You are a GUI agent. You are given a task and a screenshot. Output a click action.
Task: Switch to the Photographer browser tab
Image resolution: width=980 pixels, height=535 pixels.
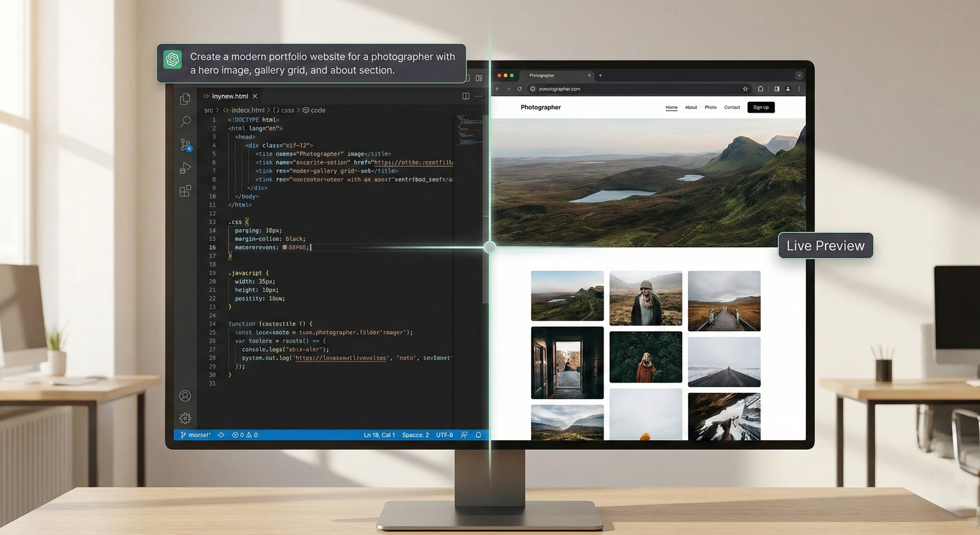tap(542, 75)
